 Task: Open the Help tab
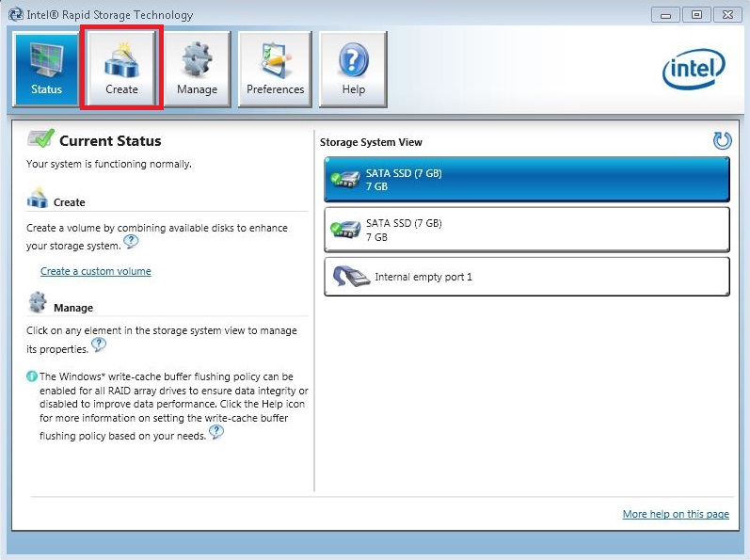[353, 70]
